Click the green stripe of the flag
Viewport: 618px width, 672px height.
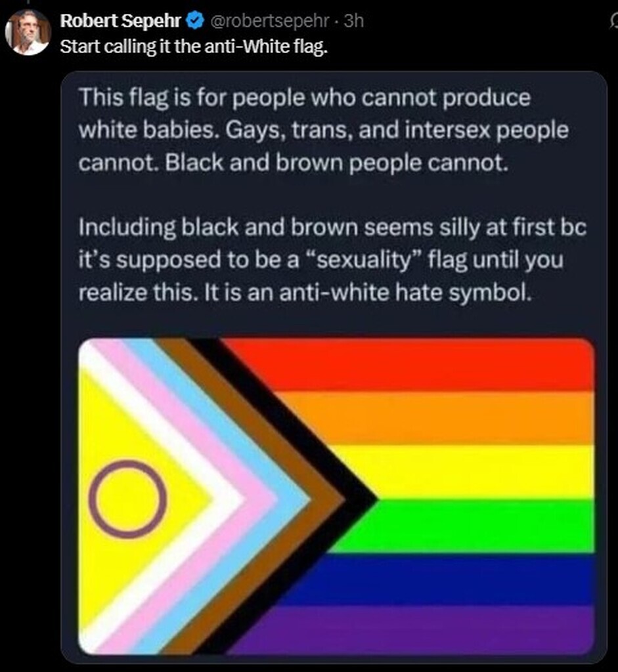point(473,525)
